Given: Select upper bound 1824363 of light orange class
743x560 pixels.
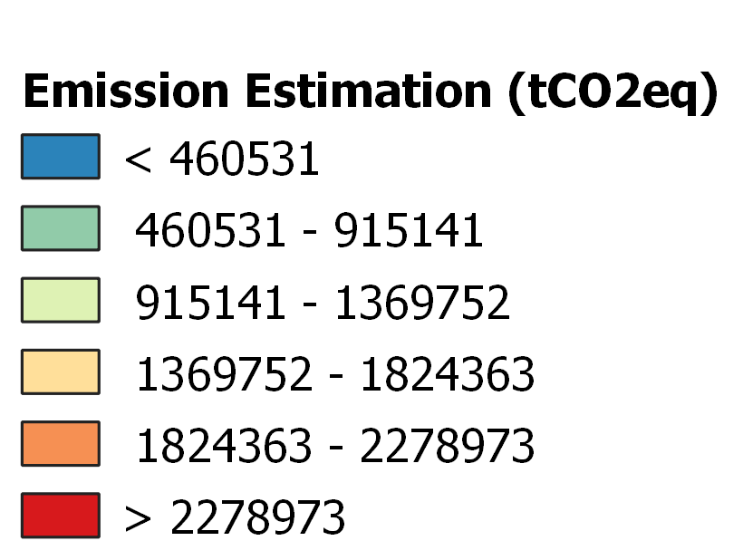Looking at the screenshot, I should (x=448, y=375).
